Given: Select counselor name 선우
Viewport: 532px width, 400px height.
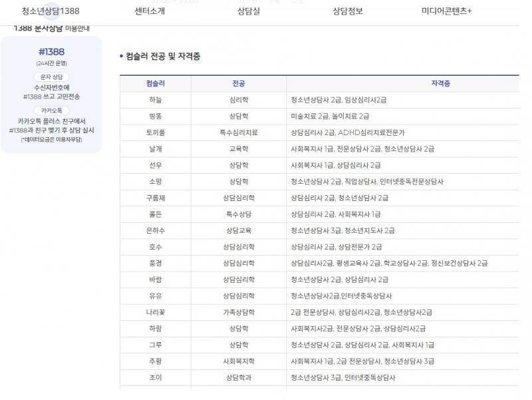Looking at the screenshot, I should click(156, 165).
